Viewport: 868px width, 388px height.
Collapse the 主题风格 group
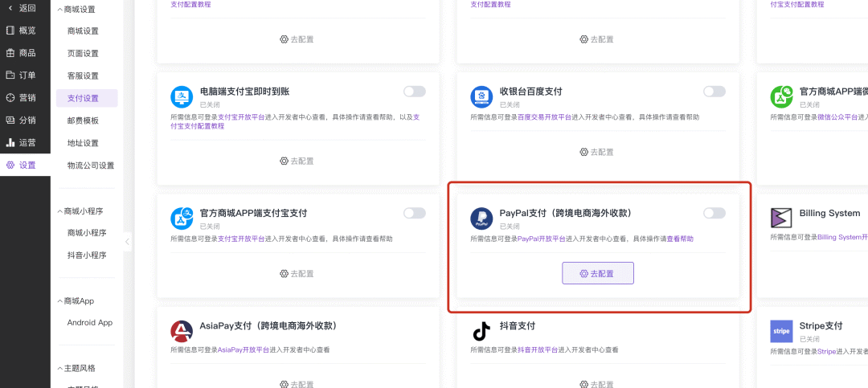pos(60,368)
